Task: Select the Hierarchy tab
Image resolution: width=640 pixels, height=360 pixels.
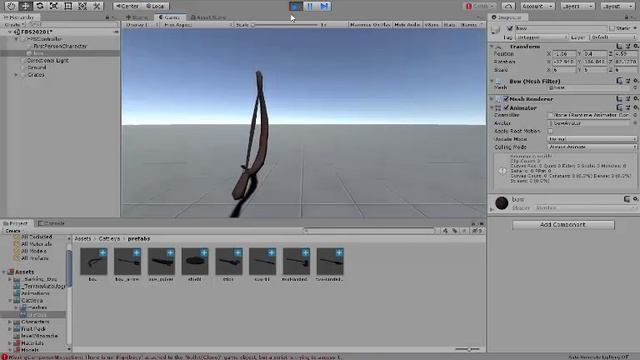Action: 20,18
